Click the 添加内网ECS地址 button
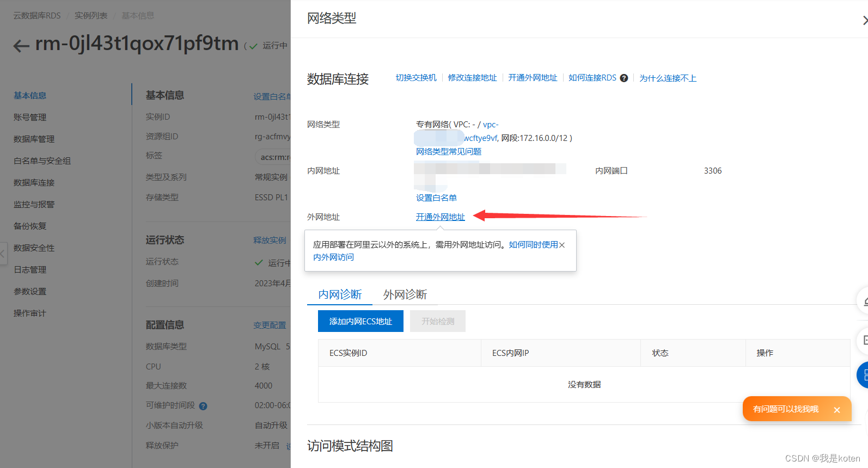868x468 pixels. point(360,321)
